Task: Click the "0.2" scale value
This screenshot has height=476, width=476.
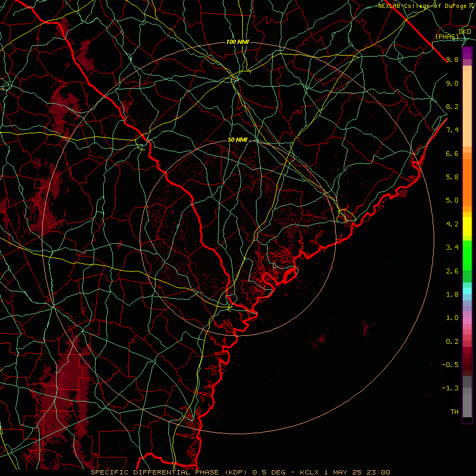Action: click(x=452, y=342)
